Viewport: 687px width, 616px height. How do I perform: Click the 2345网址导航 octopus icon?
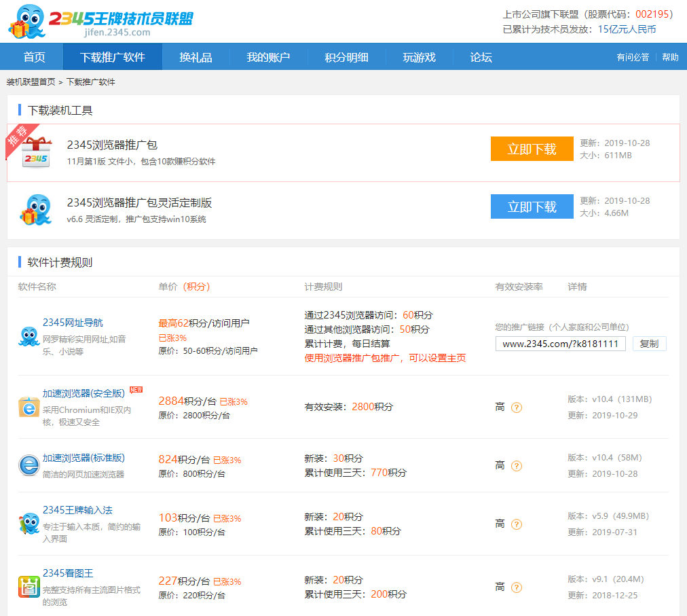coord(29,337)
